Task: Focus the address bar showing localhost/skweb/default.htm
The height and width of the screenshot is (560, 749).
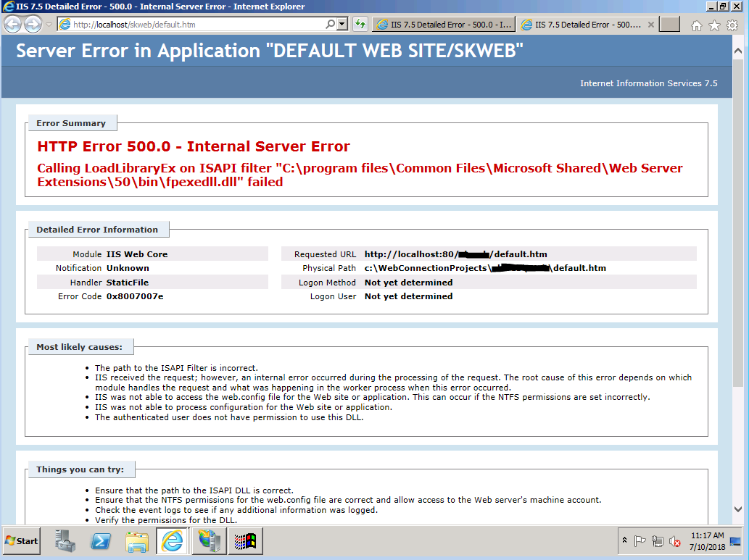Action: [191, 25]
